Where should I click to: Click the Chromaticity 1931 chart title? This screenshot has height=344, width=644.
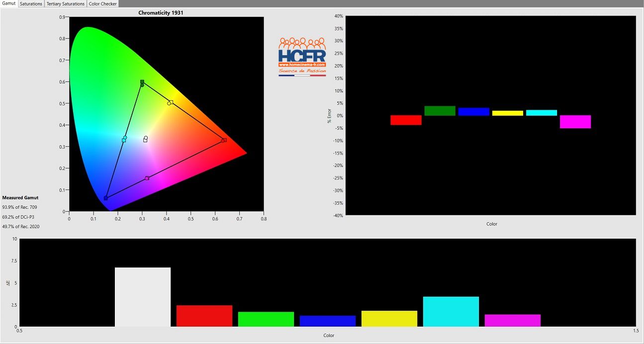161,13
